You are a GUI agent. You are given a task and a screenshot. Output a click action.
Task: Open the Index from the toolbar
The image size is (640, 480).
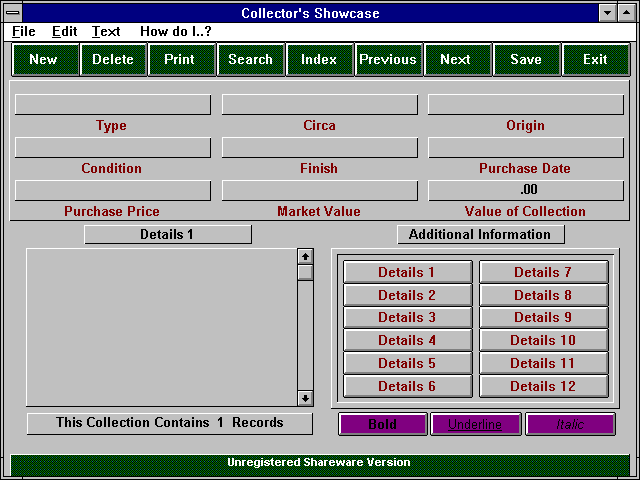[319, 59]
